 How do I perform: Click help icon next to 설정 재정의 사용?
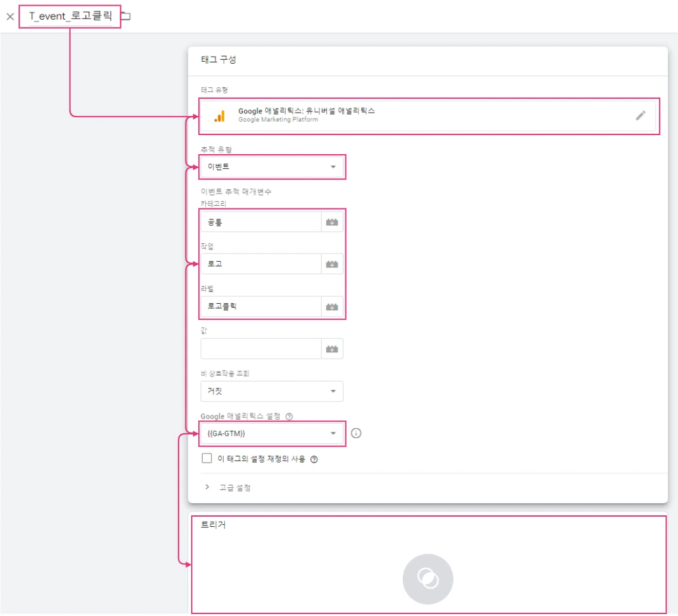314,459
